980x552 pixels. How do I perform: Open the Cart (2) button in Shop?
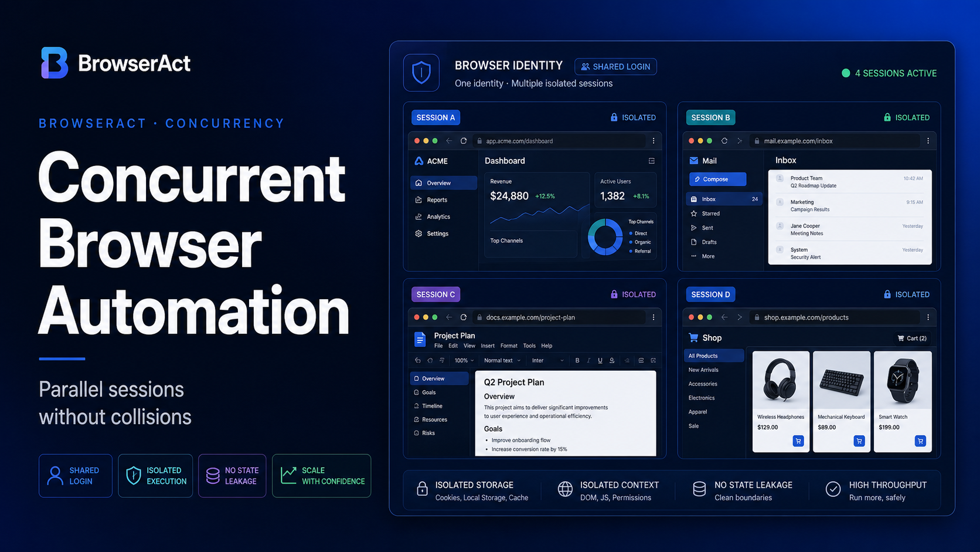pyautogui.click(x=912, y=338)
